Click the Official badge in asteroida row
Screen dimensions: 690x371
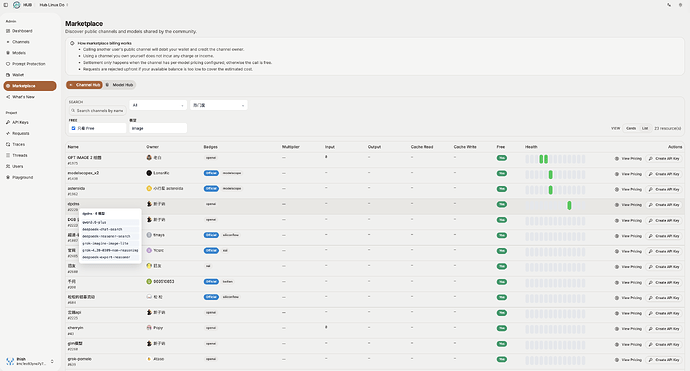coord(211,188)
